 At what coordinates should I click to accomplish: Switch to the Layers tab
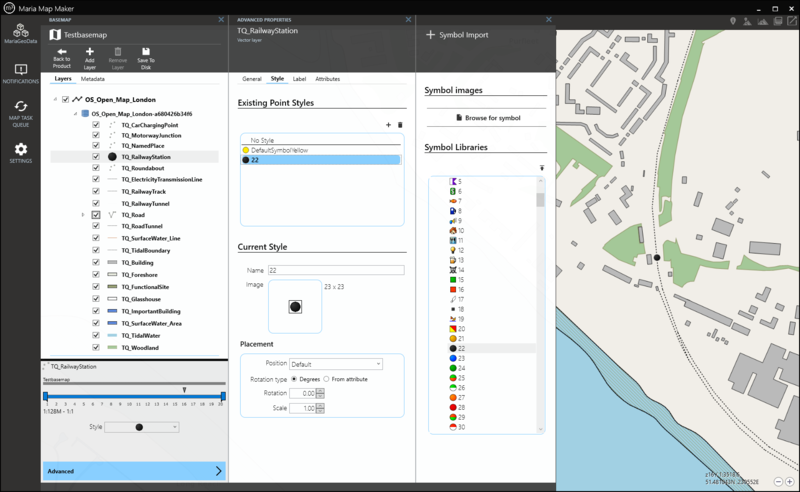[x=63, y=79]
